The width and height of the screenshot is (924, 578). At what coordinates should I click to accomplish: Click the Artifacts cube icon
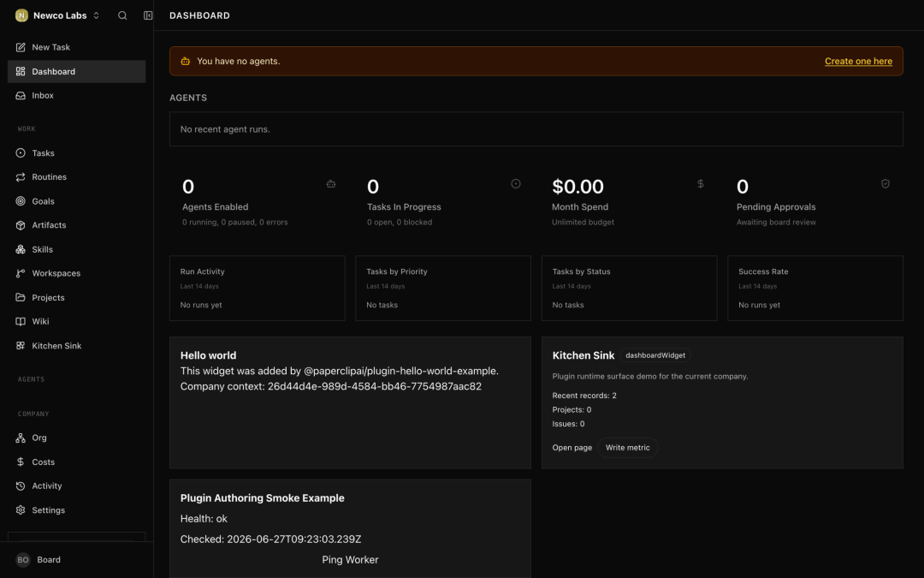21,225
